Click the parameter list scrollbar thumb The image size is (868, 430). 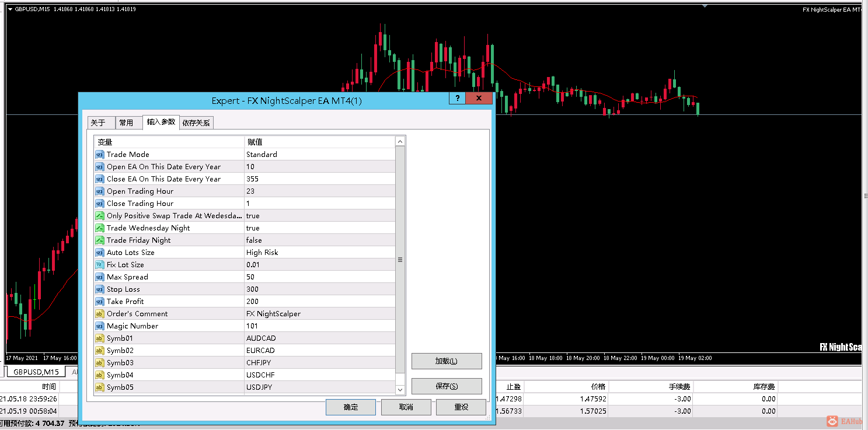pyautogui.click(x=400, y=260)
